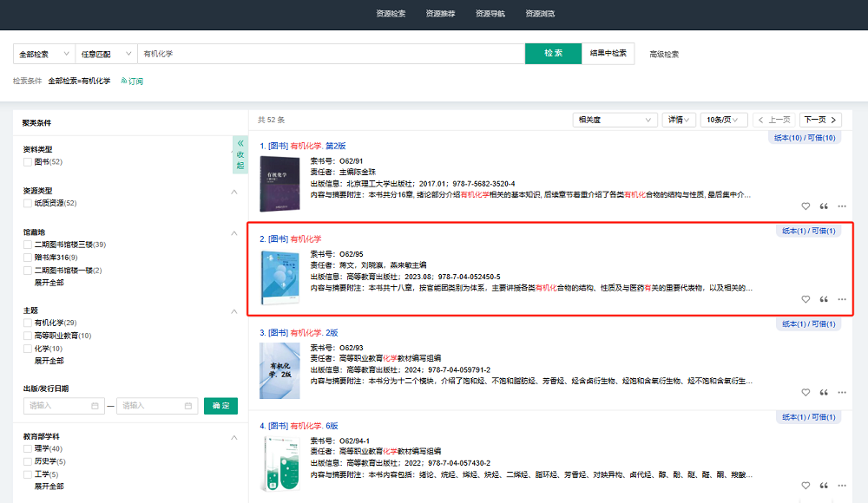868x503 pixels.
Task: Open the 相关度 sort order dropdown
Action: [615, 120]
